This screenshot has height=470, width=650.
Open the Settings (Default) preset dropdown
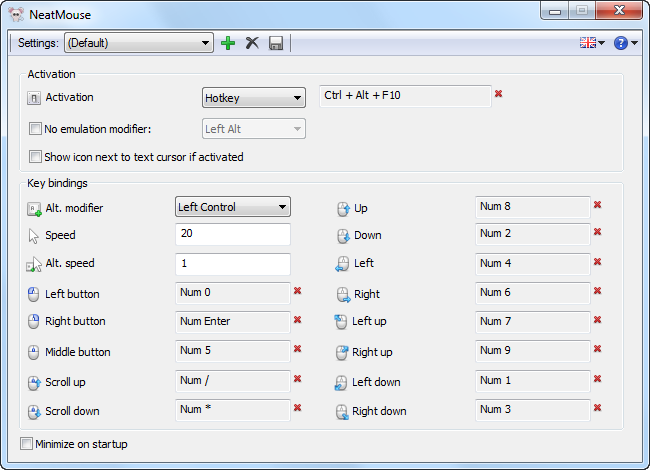pos(139,43)
